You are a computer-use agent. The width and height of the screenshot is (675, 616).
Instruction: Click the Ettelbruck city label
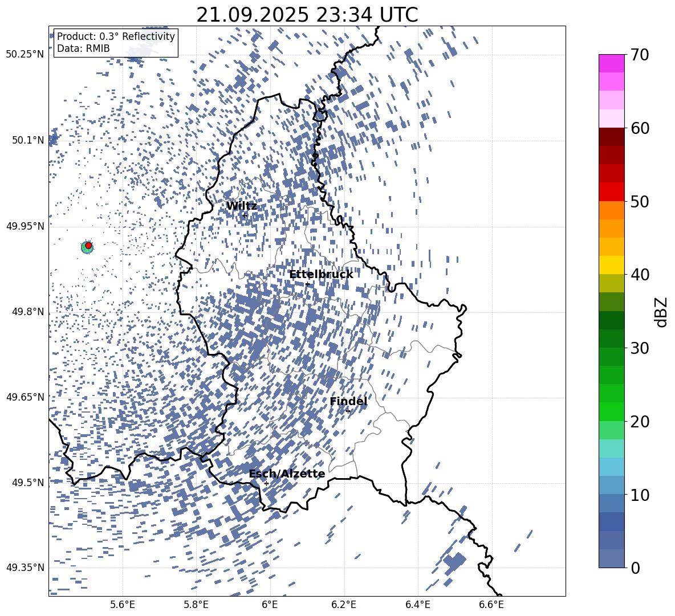tap(321, 275)
